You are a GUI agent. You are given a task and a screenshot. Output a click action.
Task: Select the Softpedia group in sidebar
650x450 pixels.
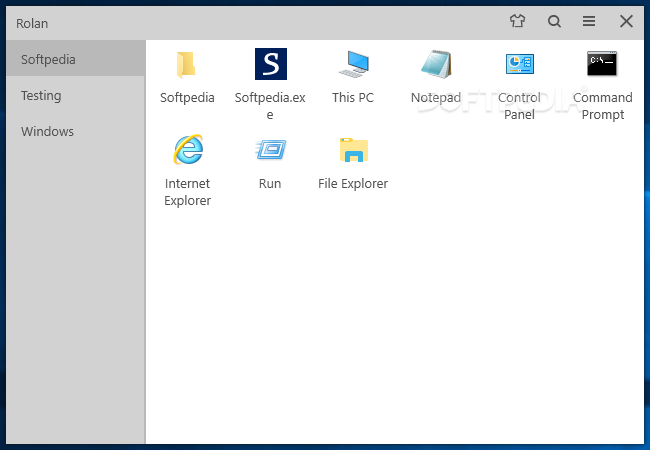[x=76, y=59]
